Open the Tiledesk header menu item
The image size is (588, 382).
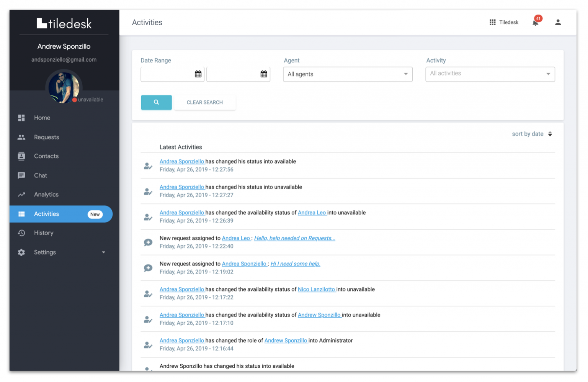508,22
